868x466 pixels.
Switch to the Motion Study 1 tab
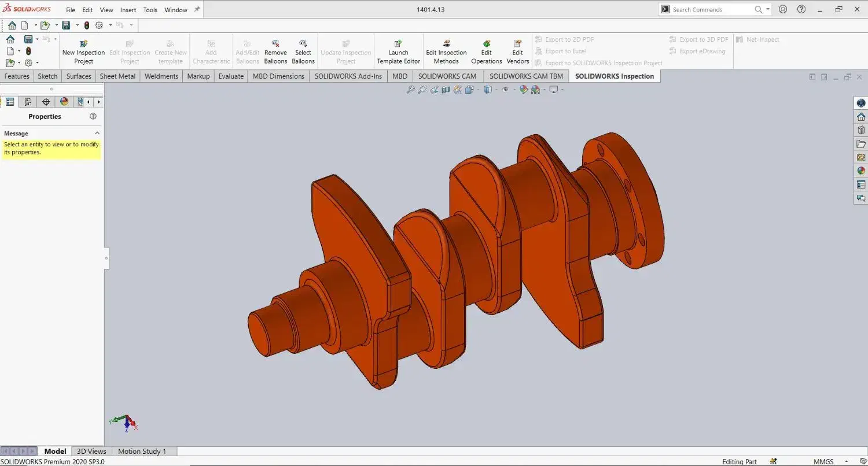click(142, 451)
